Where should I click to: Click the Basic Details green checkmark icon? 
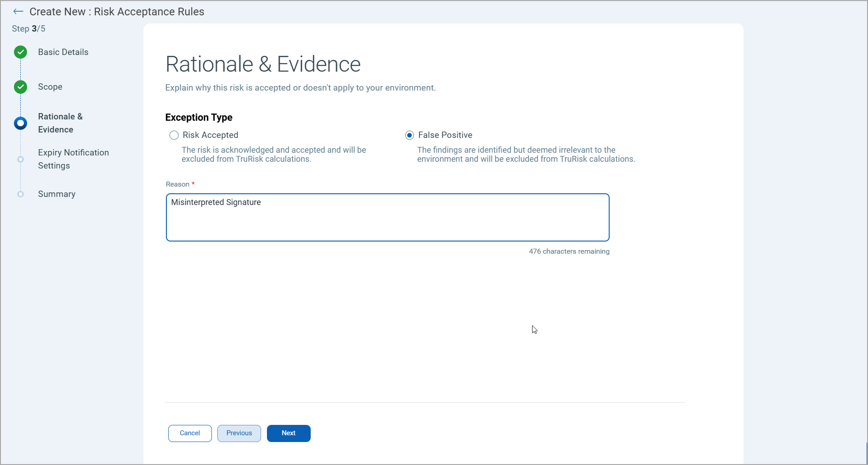(x=20, y=52)
